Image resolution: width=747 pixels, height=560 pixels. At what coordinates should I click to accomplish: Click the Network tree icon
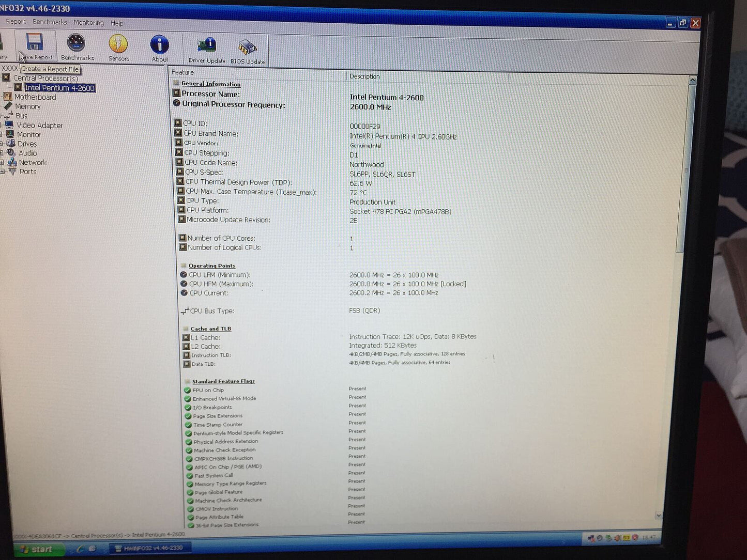point(12,162)
